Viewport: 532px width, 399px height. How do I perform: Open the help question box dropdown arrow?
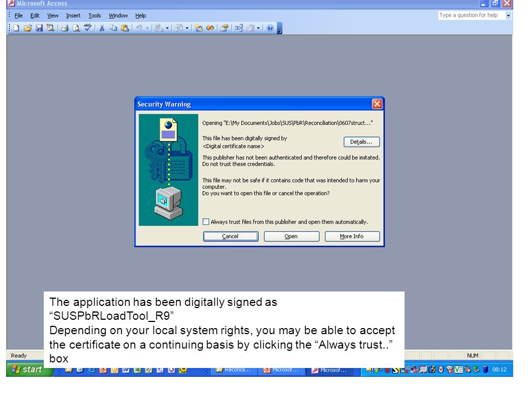[x=508, y=16]
